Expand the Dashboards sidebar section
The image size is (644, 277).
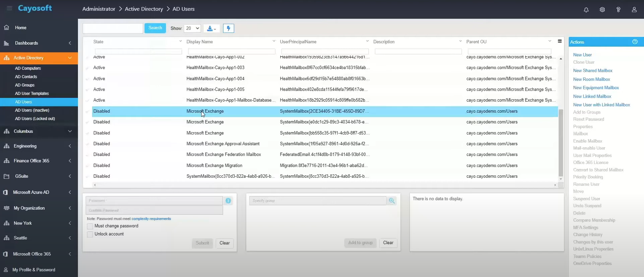39,43
